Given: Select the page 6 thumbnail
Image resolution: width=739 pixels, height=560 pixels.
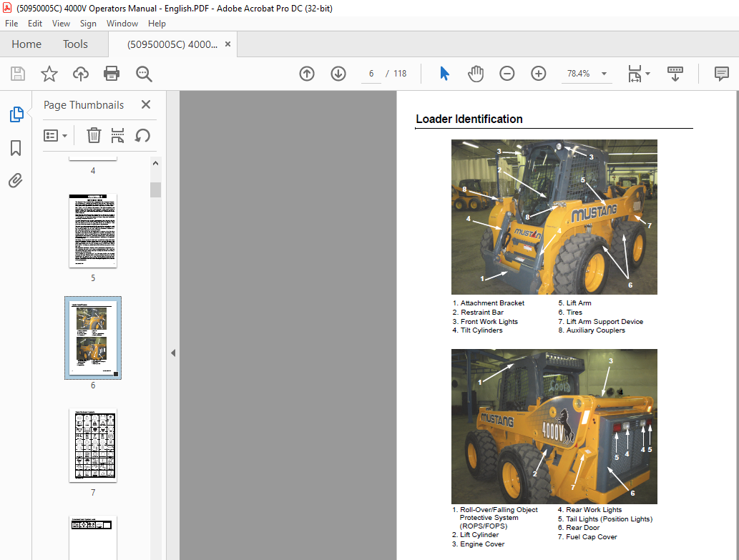Looking at the screenshot, I should point(93,338).
